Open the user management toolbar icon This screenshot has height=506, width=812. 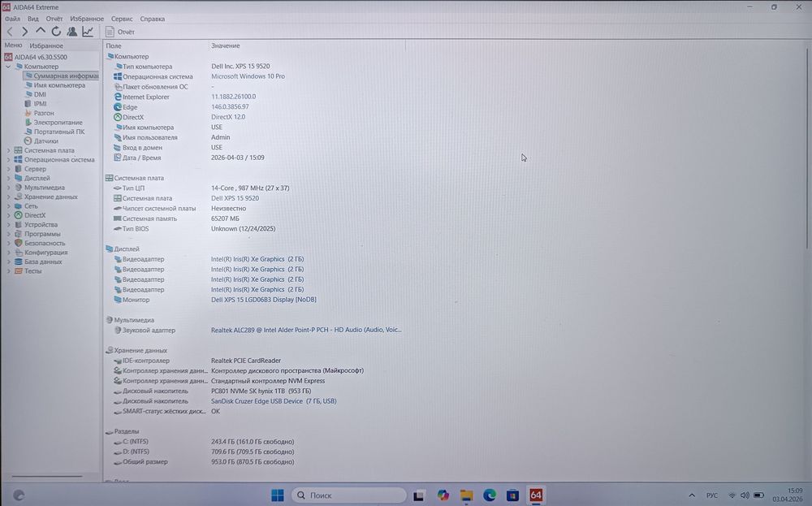click(72, 32)
